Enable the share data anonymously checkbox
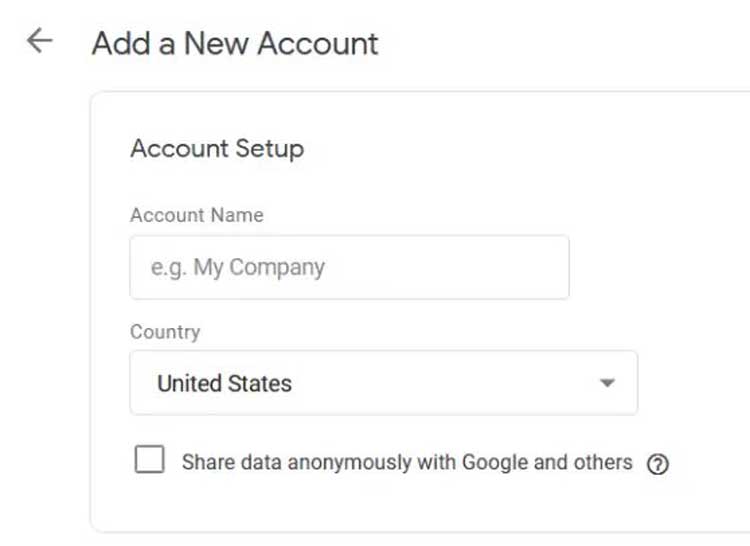The image size is (750, 546). [x=150, y=459]
